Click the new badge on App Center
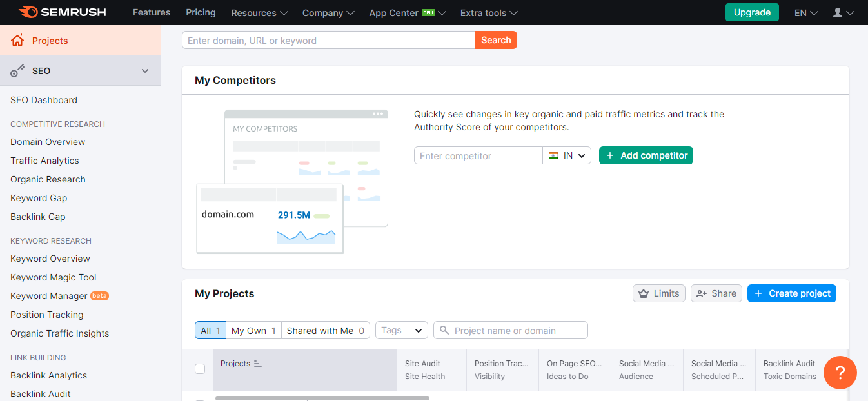 [428, 12]
